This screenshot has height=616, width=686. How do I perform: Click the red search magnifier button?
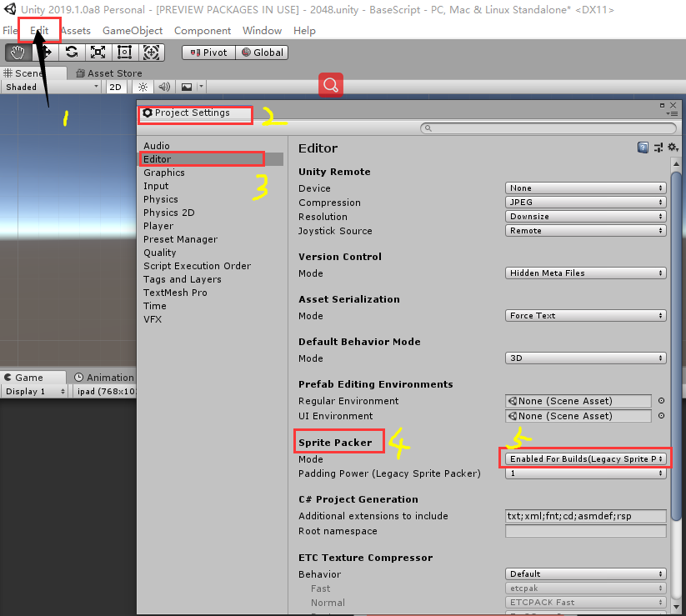coord(331,85)
